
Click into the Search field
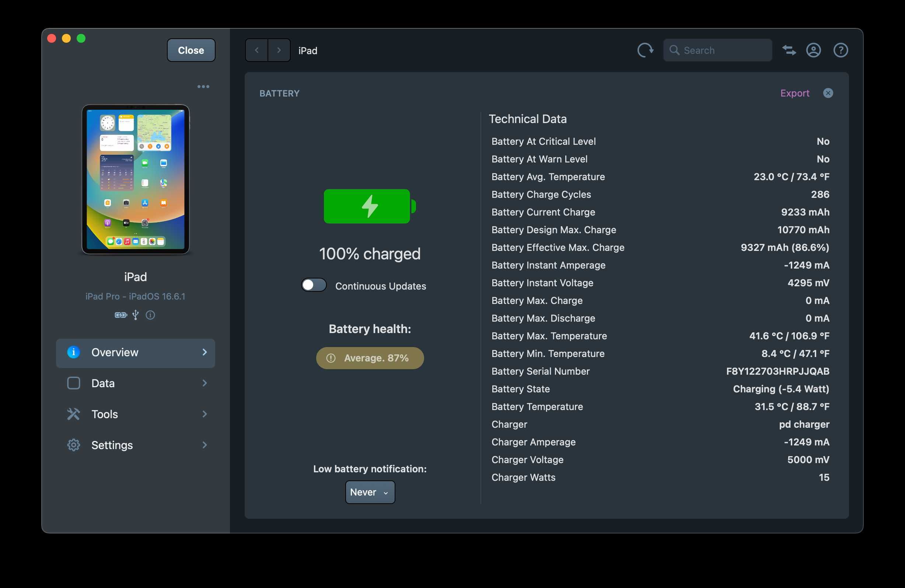pyautogui.click(x=717, y=50)
